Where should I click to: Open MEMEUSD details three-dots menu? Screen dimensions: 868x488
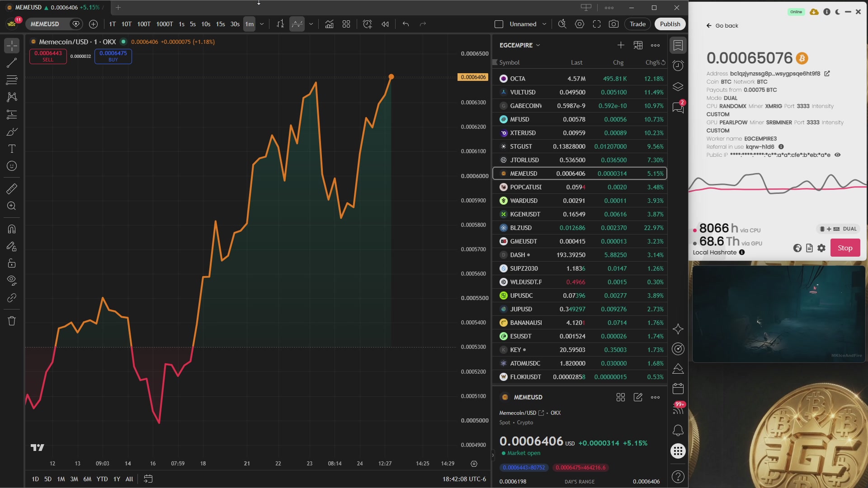655,397
